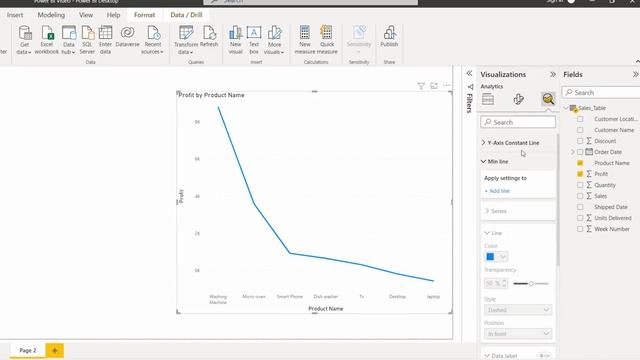Expand the Order Date hierarchy
Viewport: 640px width, 360px height.
click(x=572, y=152)
